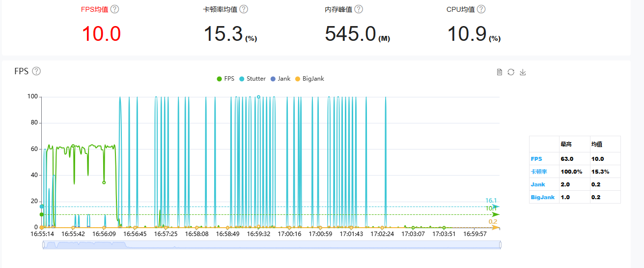
Task: Click help icon next to FPS chart title
Action: click(36, 71)
